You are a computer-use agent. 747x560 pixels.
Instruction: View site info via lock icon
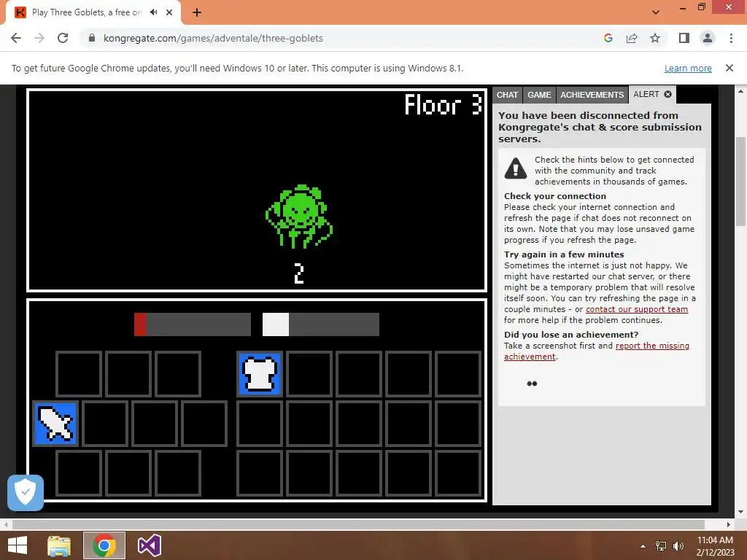92,38
